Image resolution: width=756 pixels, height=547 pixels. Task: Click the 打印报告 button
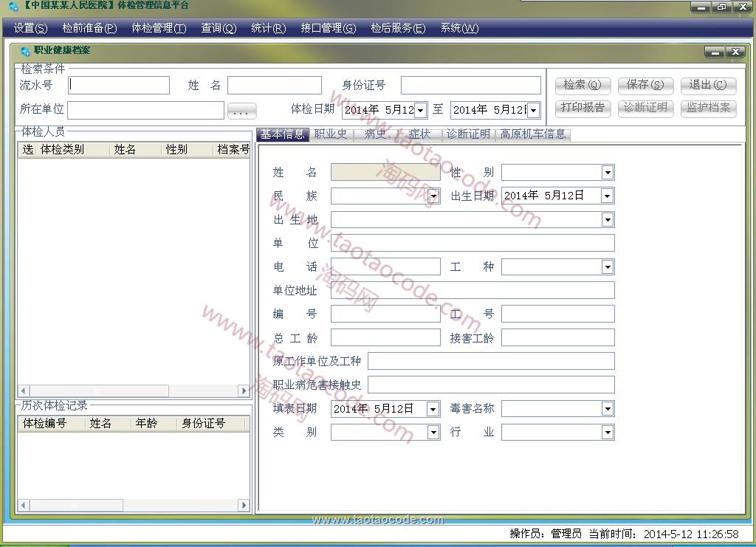point(583,109)
